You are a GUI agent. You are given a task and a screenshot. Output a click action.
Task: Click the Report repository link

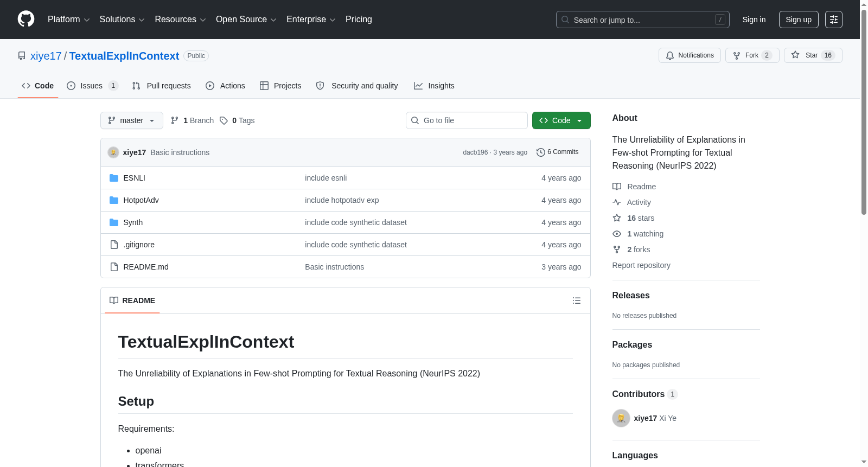tap(641, 265)
